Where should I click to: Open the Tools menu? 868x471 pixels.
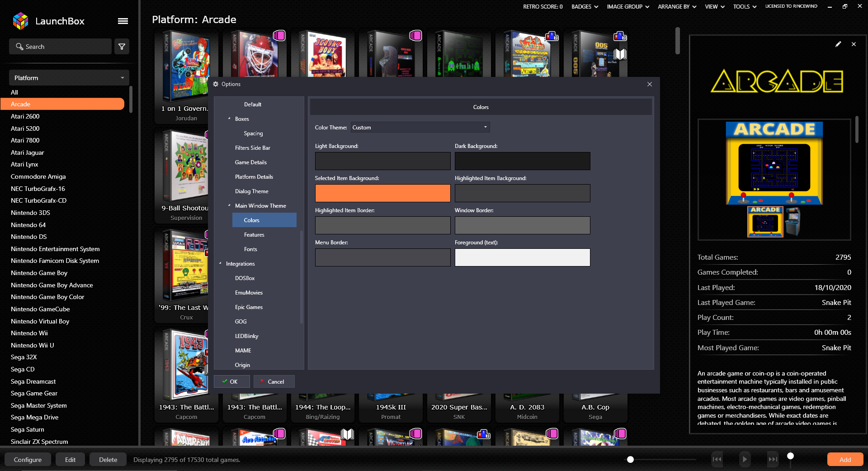745,6
